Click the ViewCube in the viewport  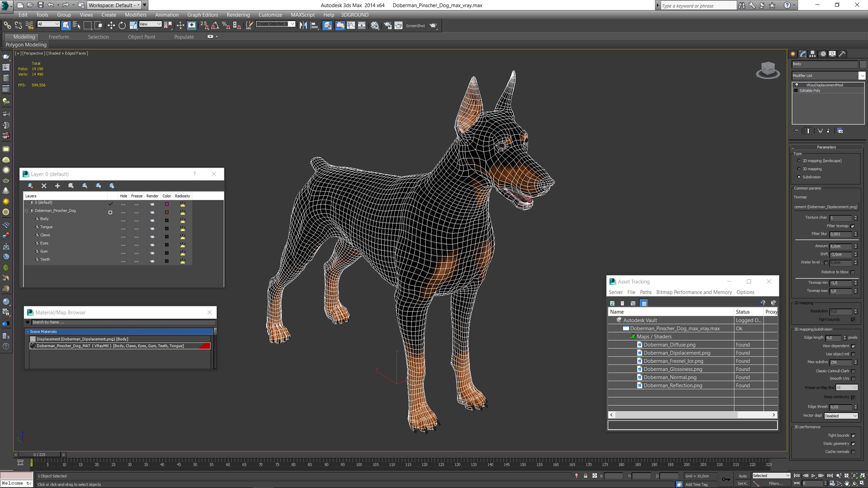coord(768,70)
